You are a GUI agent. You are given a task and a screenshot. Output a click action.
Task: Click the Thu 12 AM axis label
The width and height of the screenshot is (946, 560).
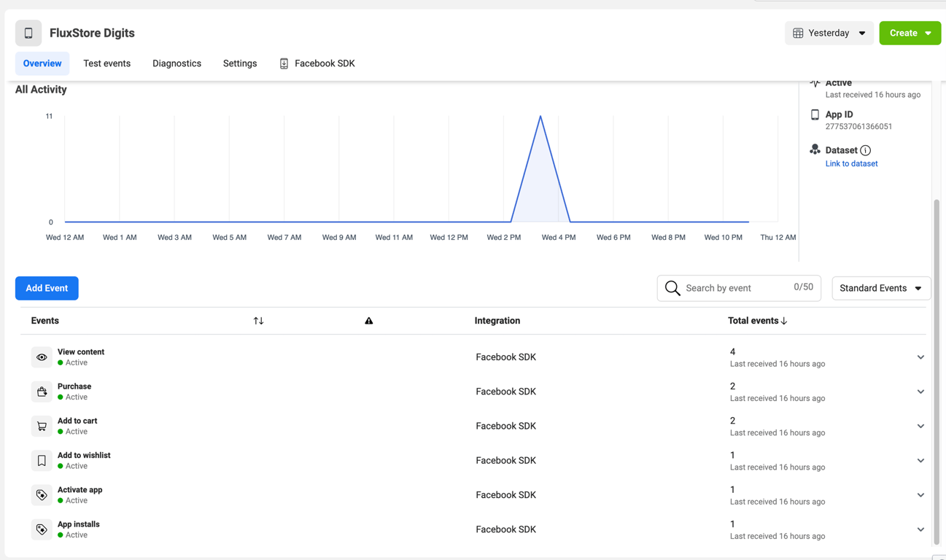coord(778,237)
